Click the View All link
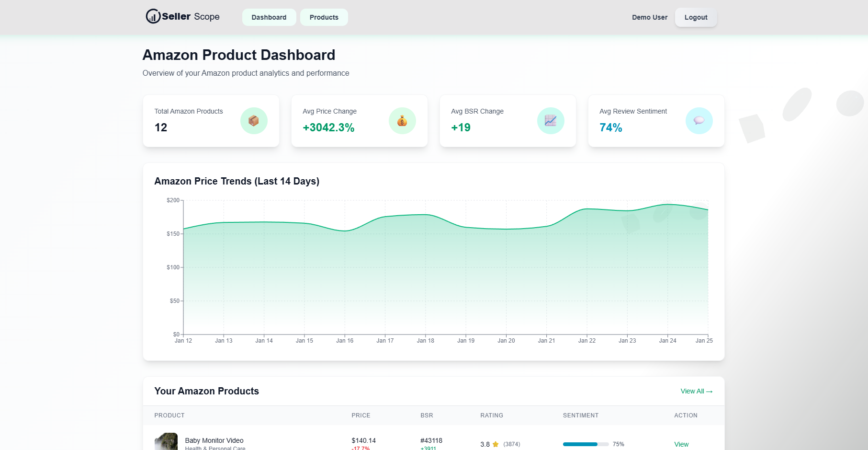This screenshot has height=450, width=868. tap(697, 391)
